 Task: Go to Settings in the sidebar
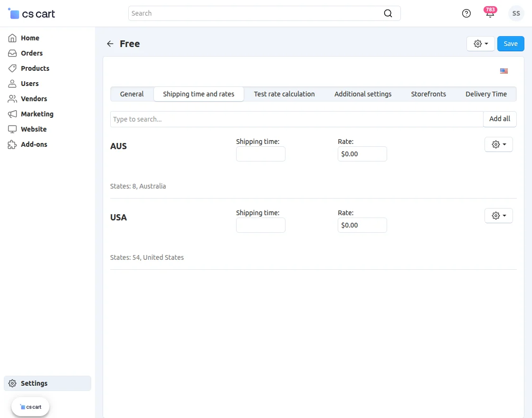tap(34, 383)
